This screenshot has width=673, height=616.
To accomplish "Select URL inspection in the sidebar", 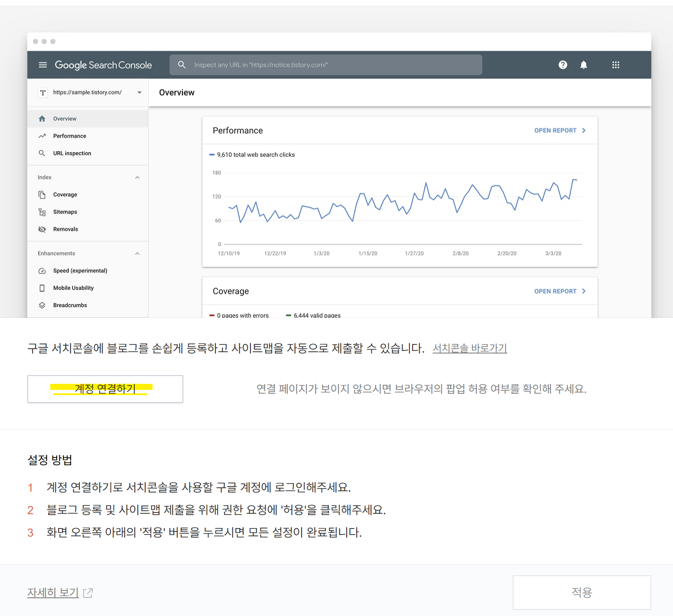I will (x=88, y=153).
